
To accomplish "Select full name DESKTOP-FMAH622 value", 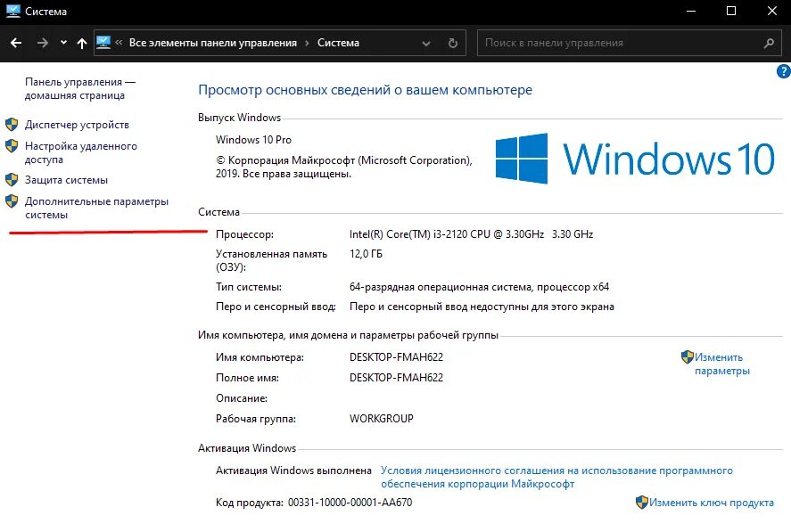I will click(396, 378).
